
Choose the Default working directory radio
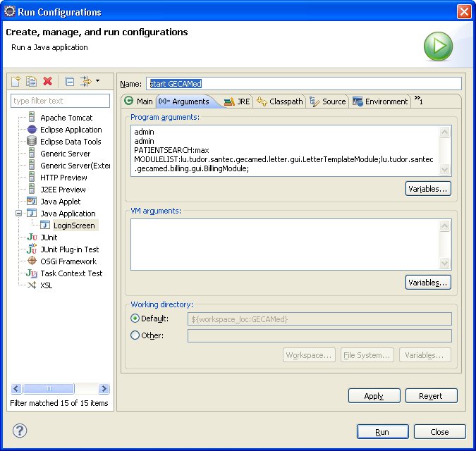point(135,319)
